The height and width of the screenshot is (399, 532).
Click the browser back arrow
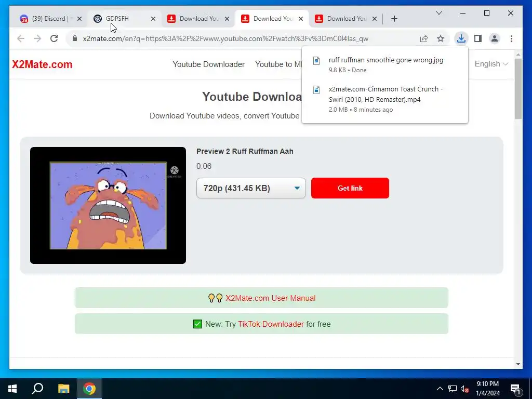tap(21, 38)
